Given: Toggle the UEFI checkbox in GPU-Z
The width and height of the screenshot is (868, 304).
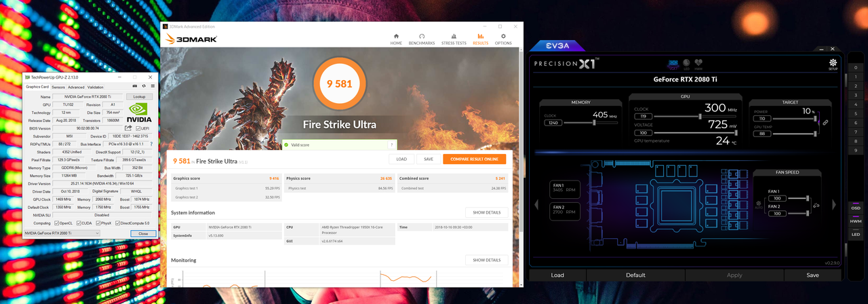Looking at the screenshot, I should click(138, 128).
